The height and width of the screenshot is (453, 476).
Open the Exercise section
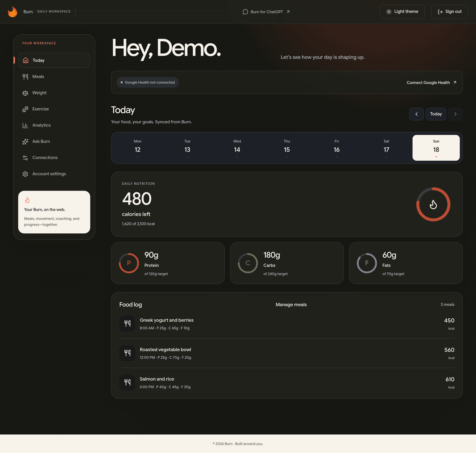(54, 109)
